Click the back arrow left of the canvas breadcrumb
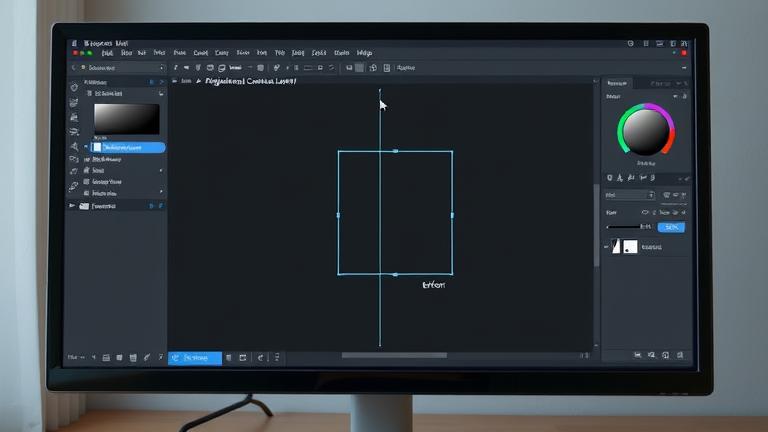This screenshot has height=432, width=768. [175, 81]
